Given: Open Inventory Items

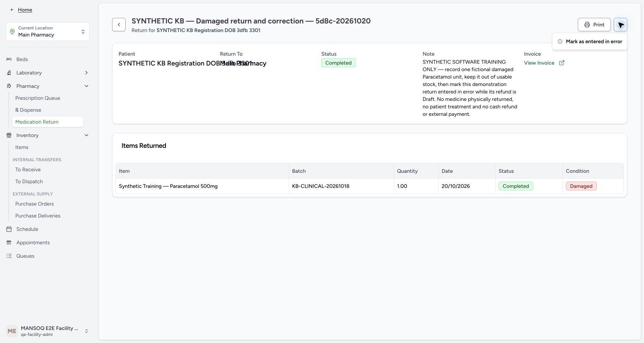Looking at the screenshot, I should coord(22,147).
